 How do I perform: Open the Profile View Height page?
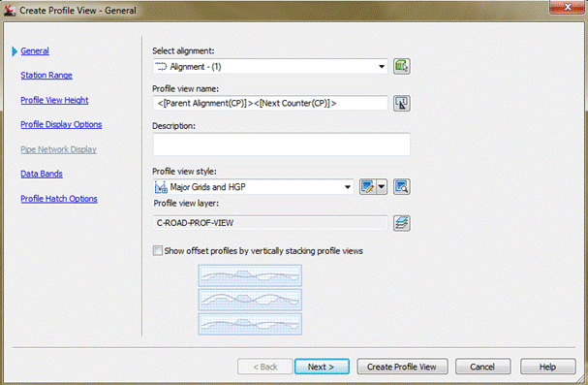[x=54, y=100]
